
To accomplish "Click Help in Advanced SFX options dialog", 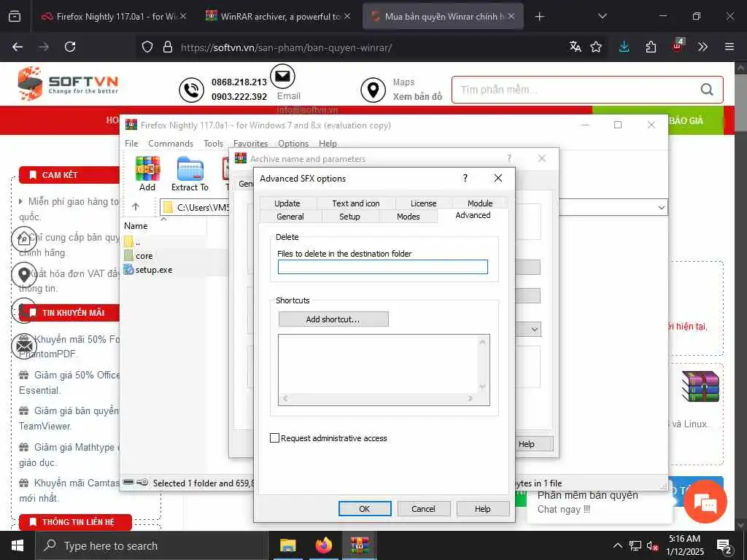I will pyautogui.click(x=483, y=508).
